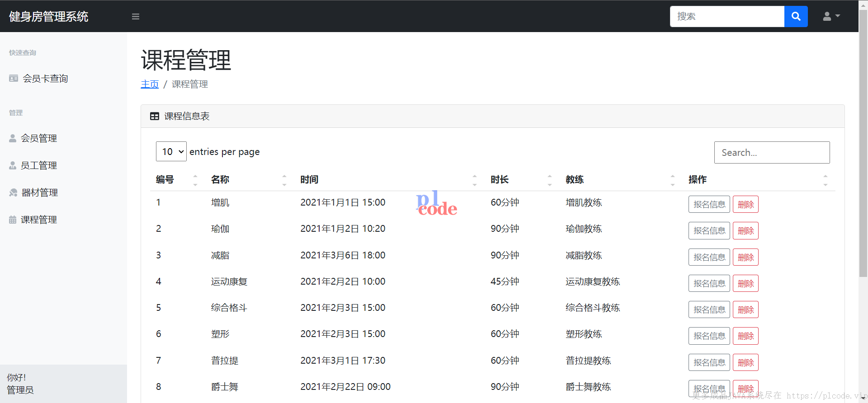This screenshot has width=868, height=403.
Task: Focus the table Search... input field
Action: 772,152
